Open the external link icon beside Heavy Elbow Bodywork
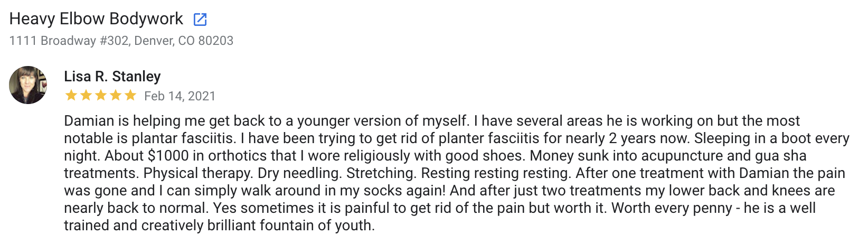Screen dimensions: 868x244 point(200,20)
